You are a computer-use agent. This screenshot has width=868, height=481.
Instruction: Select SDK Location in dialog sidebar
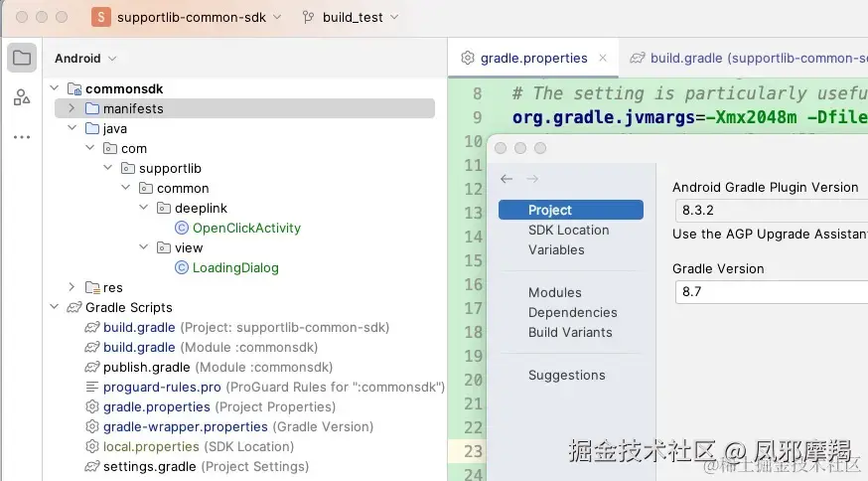click(x=568, y=230)
